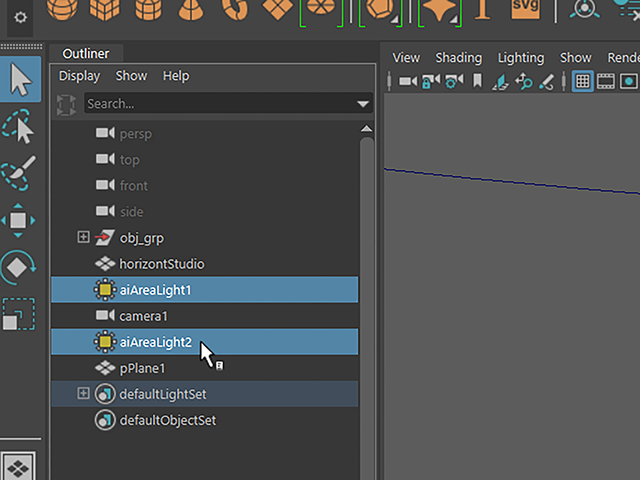Create a polygon cube from shelf
The height and width of the screenshot is (480, 640).
click(105, 10)
